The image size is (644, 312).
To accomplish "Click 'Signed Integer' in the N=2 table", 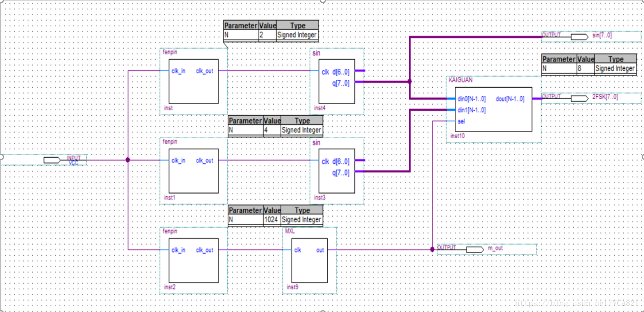I will tap(297, 35).
